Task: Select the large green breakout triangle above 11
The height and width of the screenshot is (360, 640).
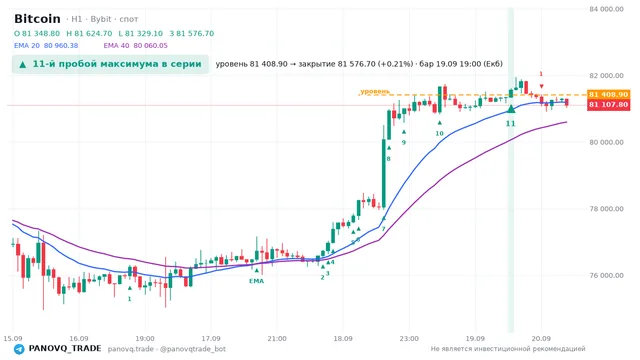Action: tap(511, 109)
